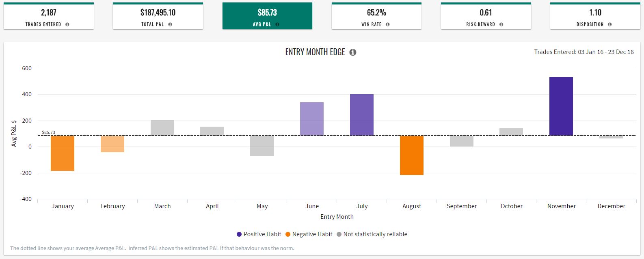Select the Trades Entered metric card

[x=49, y=16]
